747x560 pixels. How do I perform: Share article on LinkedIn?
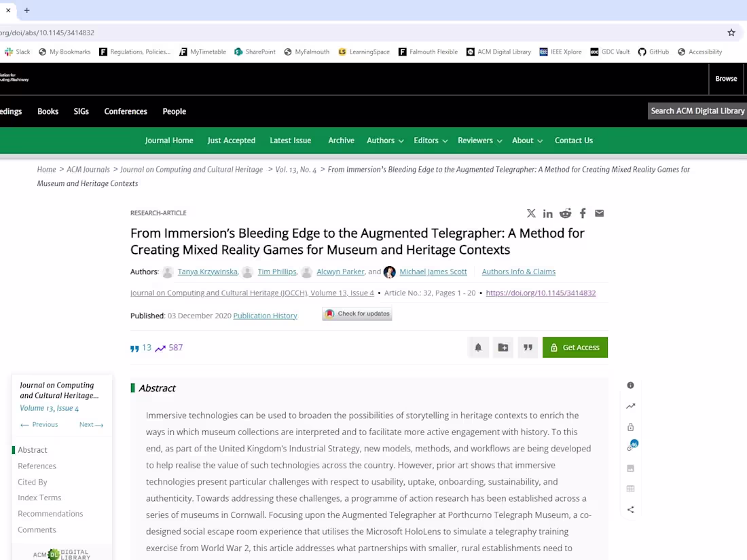(548, 213)
